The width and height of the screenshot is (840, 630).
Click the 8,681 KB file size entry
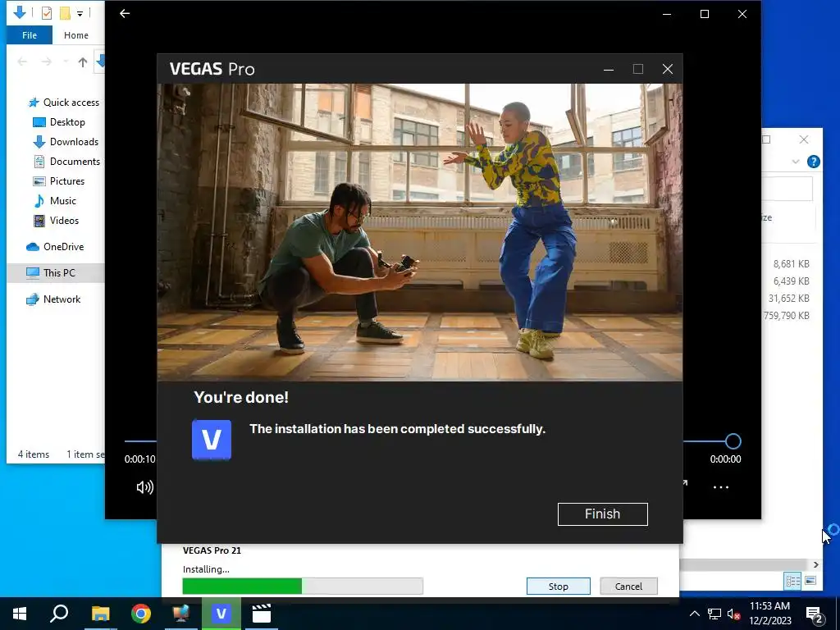tap(792, 263)
